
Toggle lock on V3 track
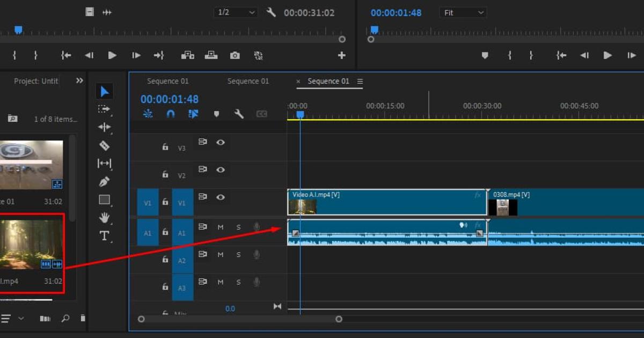tap(165, 146)
